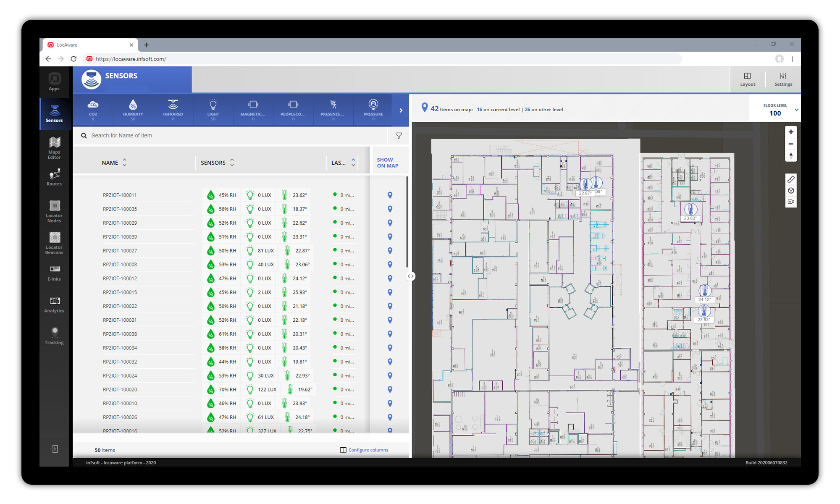Click the filter funnel icon
Screen dimensions: 840x504
tap(399, 136)
